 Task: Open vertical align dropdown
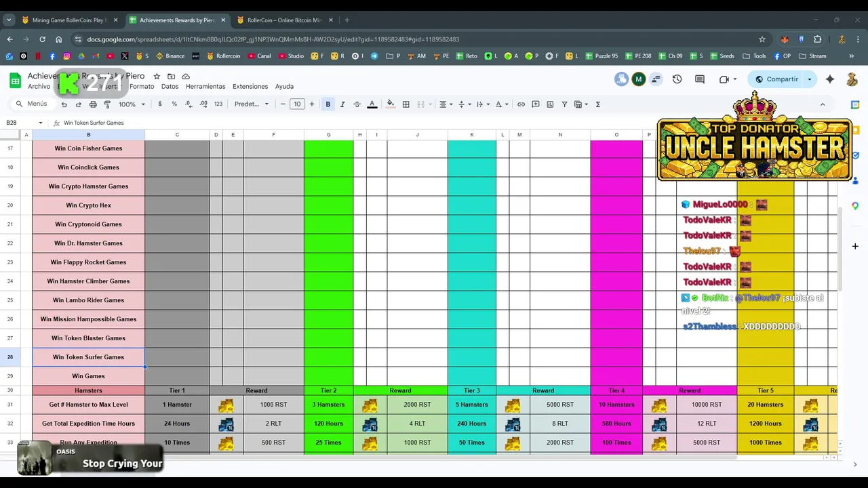click(x=464, y=104)
